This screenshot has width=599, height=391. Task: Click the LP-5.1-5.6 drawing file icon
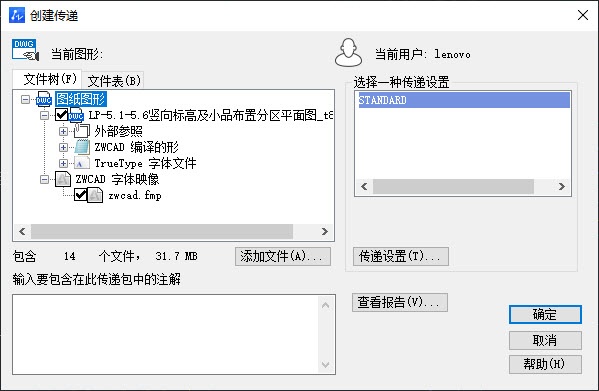point(76,115)
